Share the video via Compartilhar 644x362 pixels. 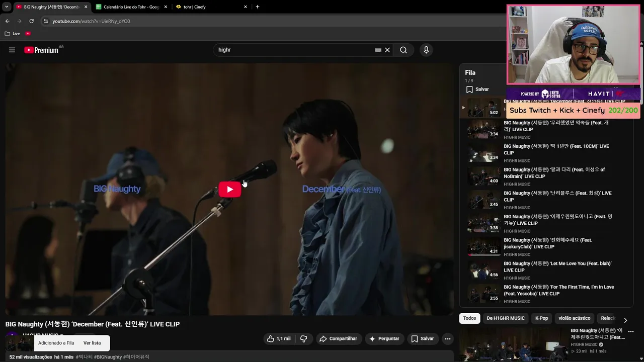pyautogui.click(x=338, y=339)
